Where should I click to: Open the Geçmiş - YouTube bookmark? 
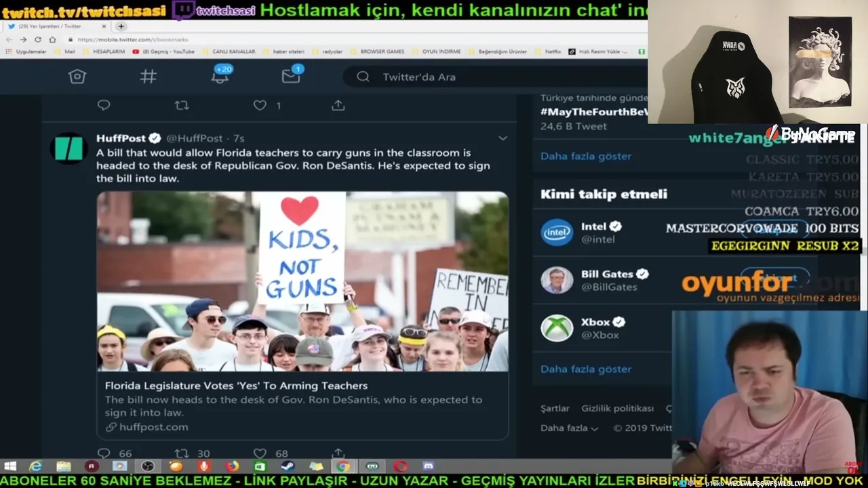(x=163, y=52)
